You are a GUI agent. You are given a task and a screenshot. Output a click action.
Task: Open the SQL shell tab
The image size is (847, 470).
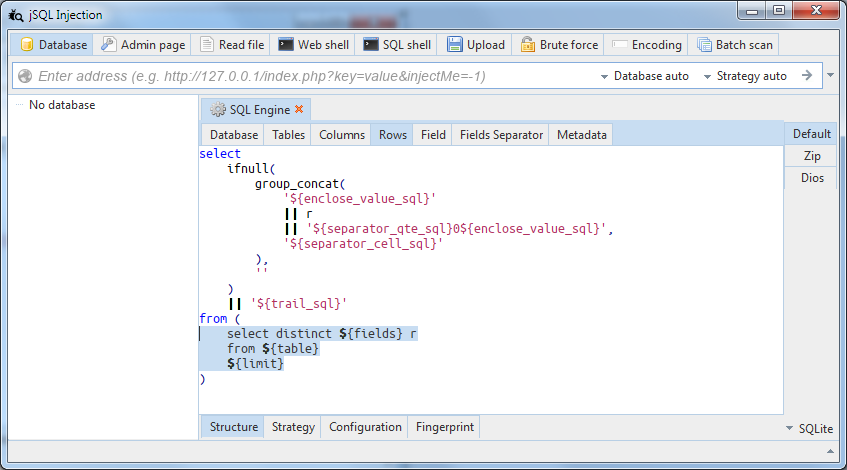pos(397,45)
